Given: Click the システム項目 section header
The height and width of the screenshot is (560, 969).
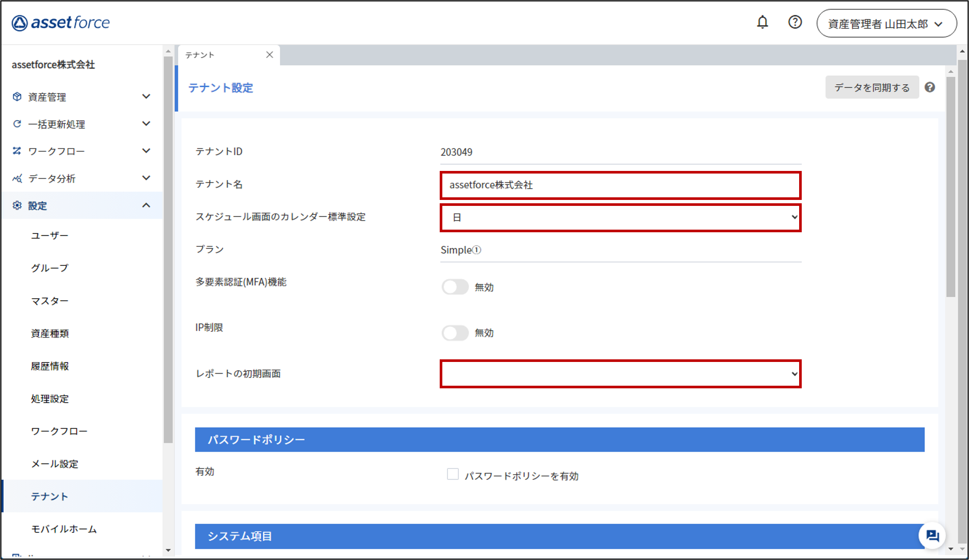Looking at the screenshot, I should 559,536.
